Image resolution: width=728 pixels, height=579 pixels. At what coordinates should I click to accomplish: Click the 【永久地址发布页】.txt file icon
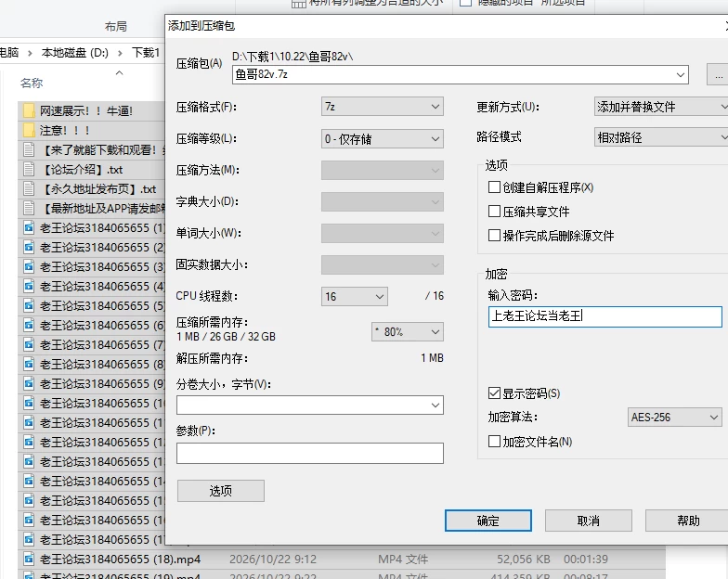coord(29,189)
